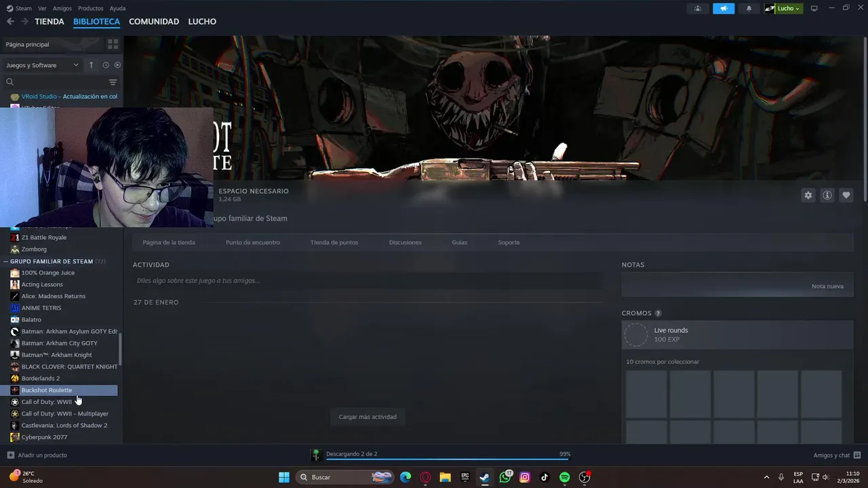Open the Productos menu
This screenshot has height=488, width=868.
(90, 8)
